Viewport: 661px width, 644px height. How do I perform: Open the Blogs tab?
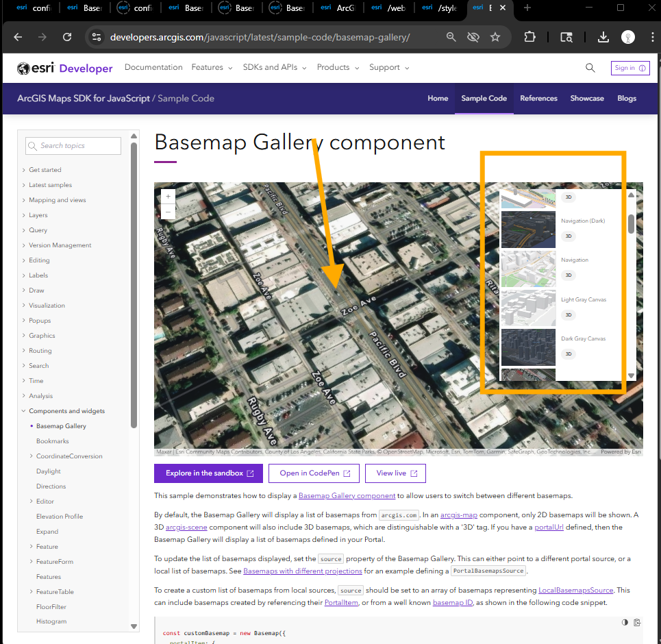627,98
